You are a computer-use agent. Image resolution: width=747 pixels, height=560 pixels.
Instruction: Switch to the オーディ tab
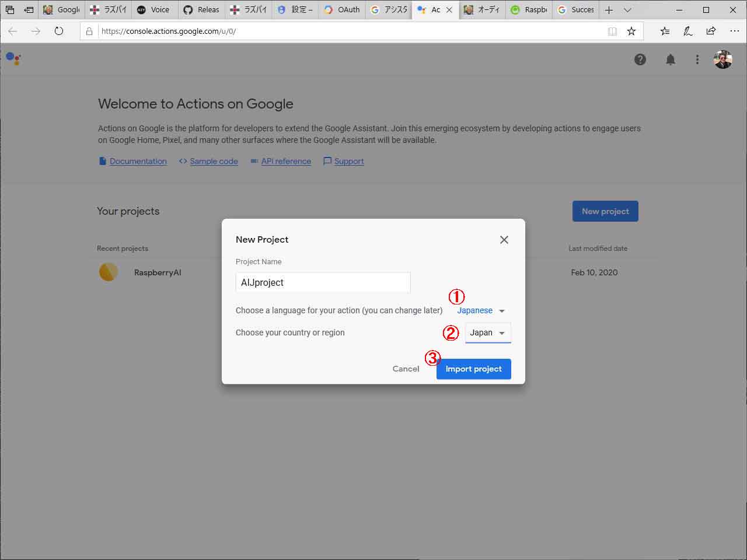click(x=482, y=10)
